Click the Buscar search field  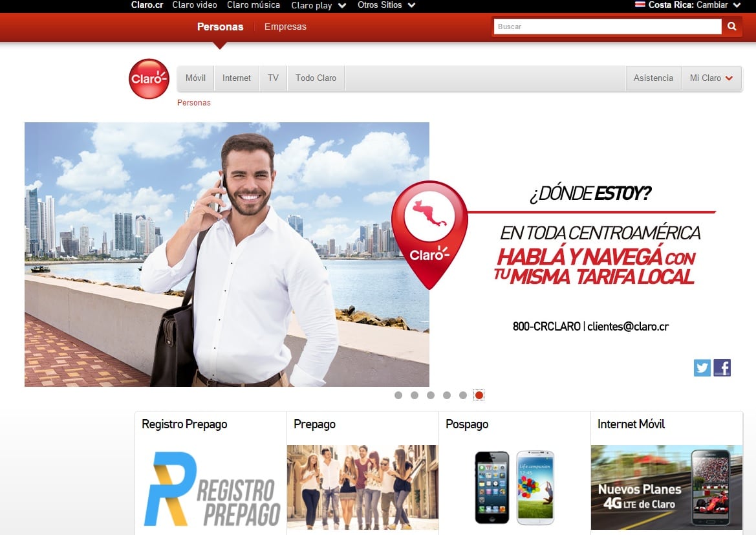pyautogui.click(x=607, y=27)
